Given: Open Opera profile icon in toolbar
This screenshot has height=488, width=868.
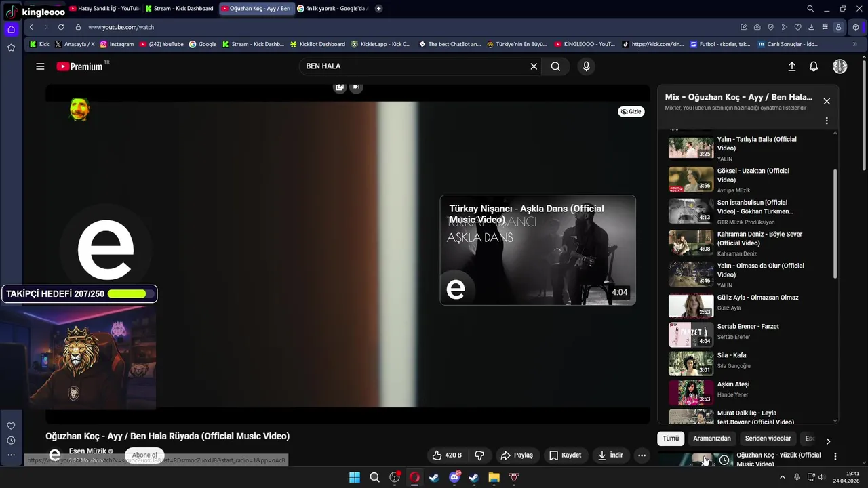Looking at the screenshot, I should (839, 27).
